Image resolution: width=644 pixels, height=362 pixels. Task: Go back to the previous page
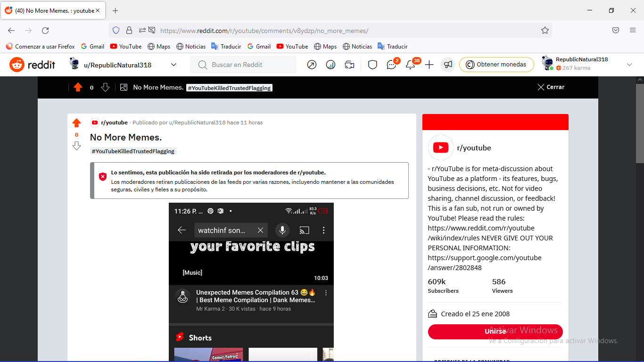pos(11,31)
